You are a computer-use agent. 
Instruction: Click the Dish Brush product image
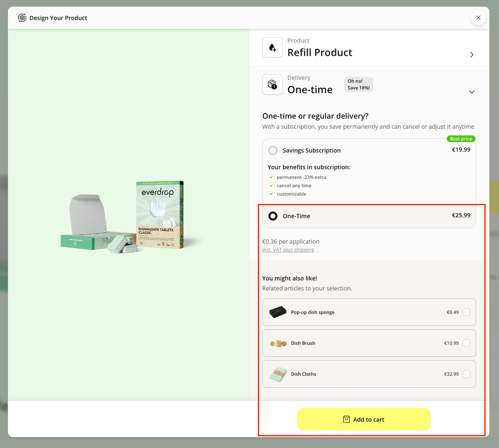pos(278,343)
